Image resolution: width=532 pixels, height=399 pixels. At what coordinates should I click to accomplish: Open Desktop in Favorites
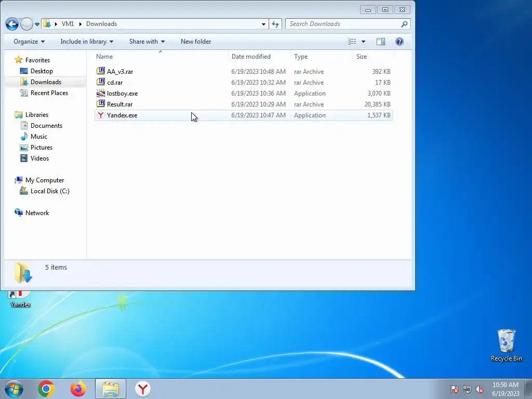point(42,71)
